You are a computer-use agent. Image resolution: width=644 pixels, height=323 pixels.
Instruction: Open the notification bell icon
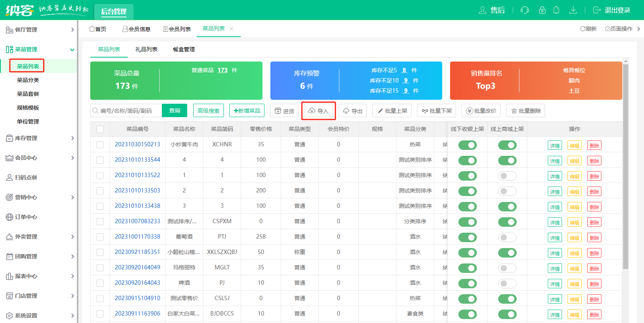click(x=557, y=10)
